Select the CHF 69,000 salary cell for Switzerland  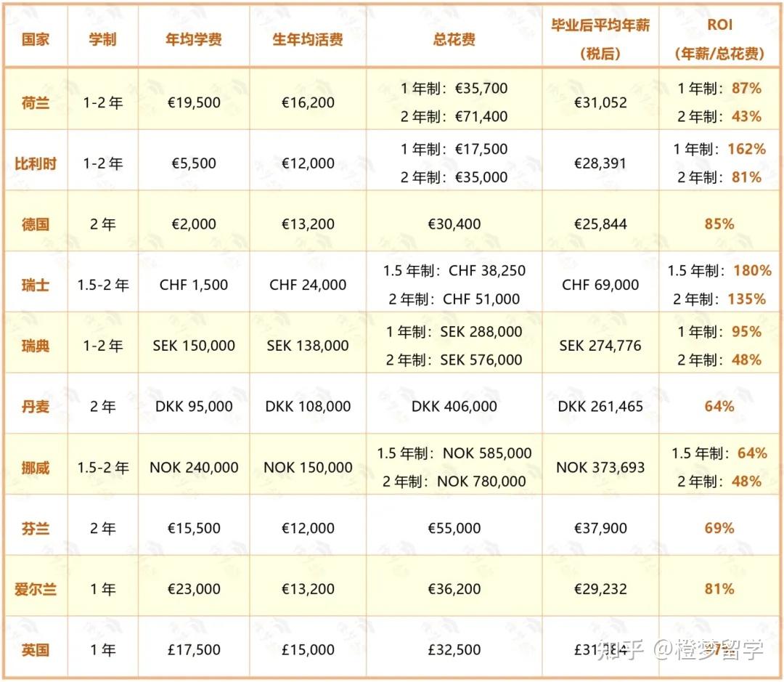[x=600, y=284]
